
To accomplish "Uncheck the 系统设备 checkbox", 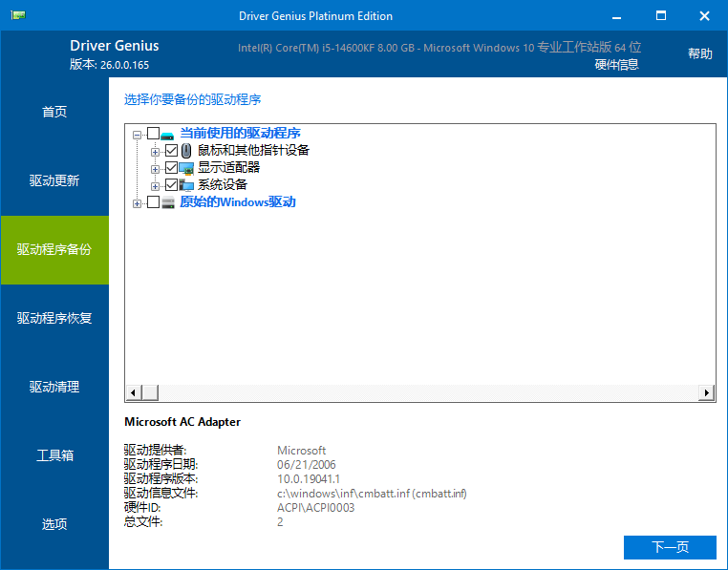I will click(171, 184).
